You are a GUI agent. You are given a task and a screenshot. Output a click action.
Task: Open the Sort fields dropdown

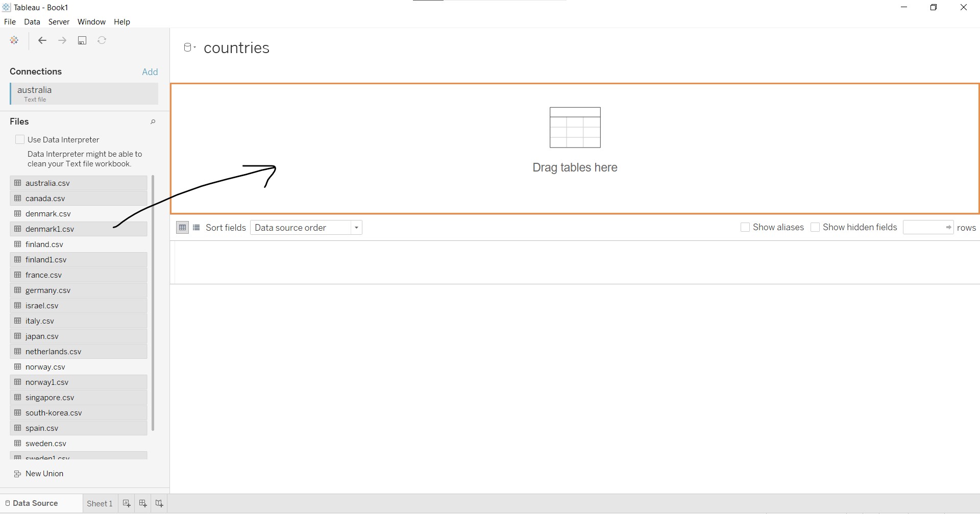tap(306, 228)
